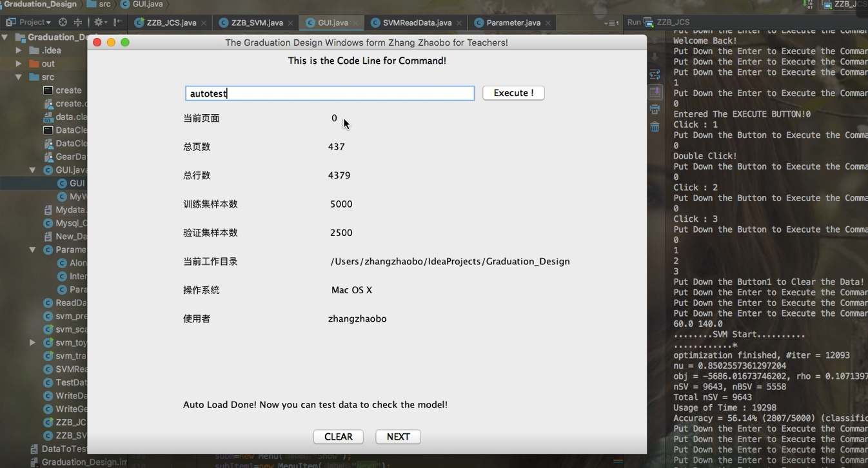Image resolution: width=868 pixels, height=468 pixels.
Task: Click the down arrow in Run console gutter
Action: pos(655,57)
